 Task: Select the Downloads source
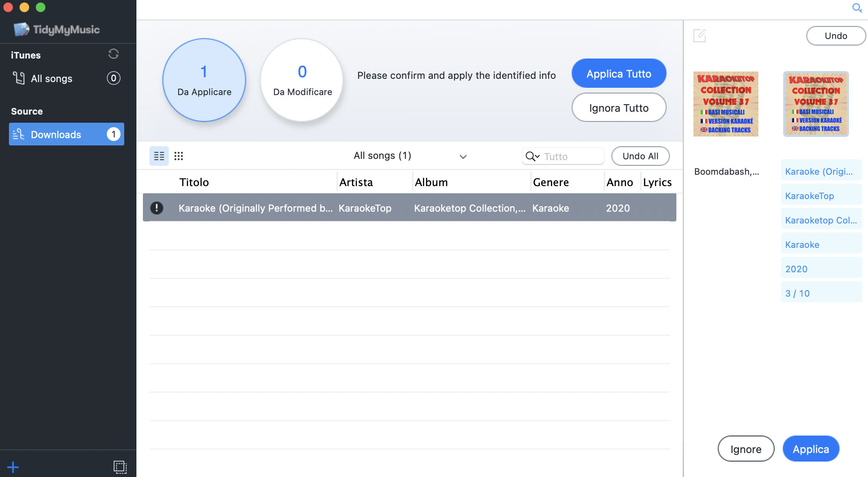(67, 134)
